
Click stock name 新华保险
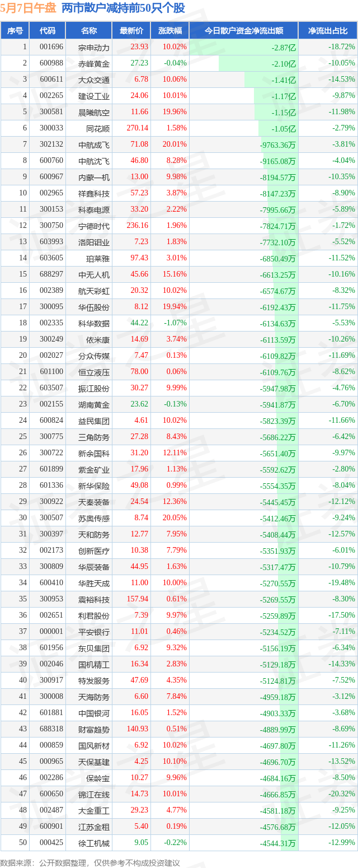[94, 486]
